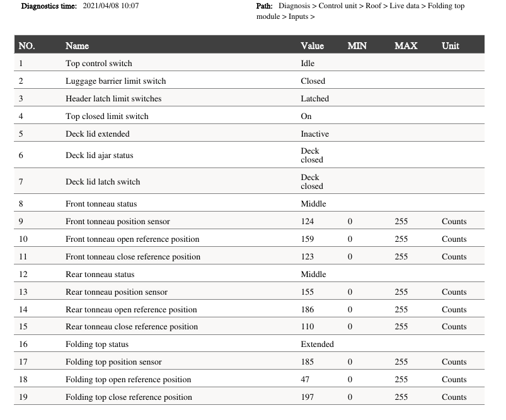This screenshot has height=420, width=506.
Task: Click Folding top close reference value 197
Action: click(308, 397)
